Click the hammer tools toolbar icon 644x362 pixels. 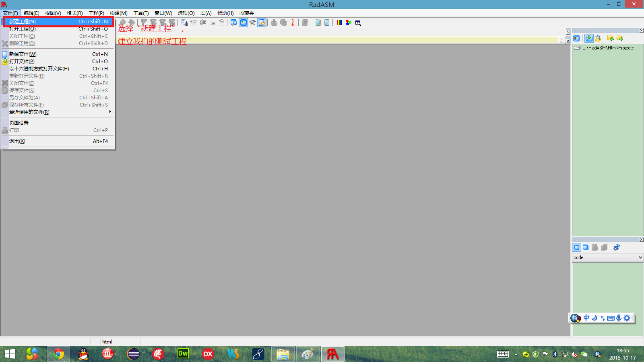(252, 23)
